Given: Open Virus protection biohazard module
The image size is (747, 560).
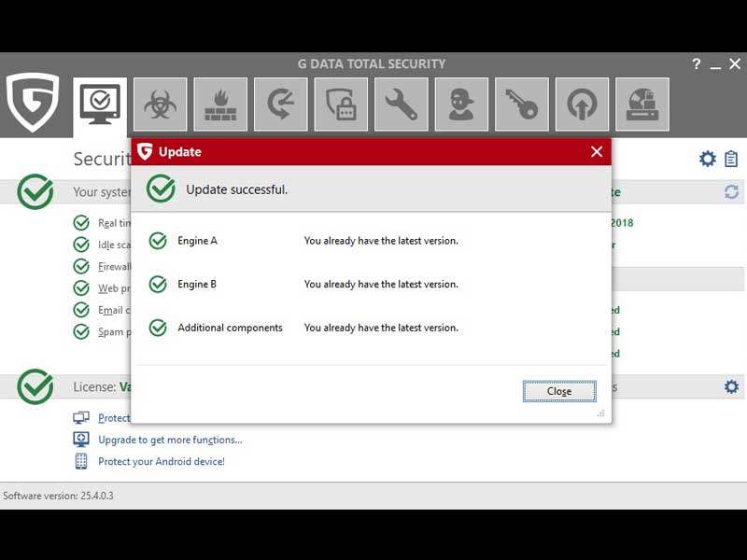Looking at the screenshot, I should click(x=160, y=105).
